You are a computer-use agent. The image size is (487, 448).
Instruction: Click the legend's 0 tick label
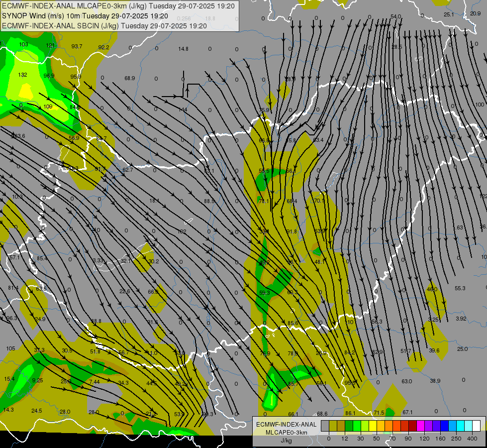tap(329, 439)
